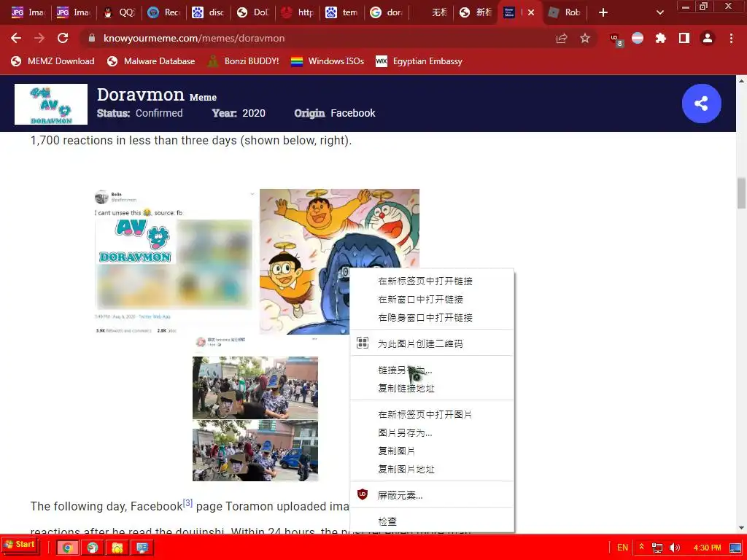The height and width of the screenshot is (560, 747).
Task: Switch to the first JPG Ima tab
Action: click(28, 12)
